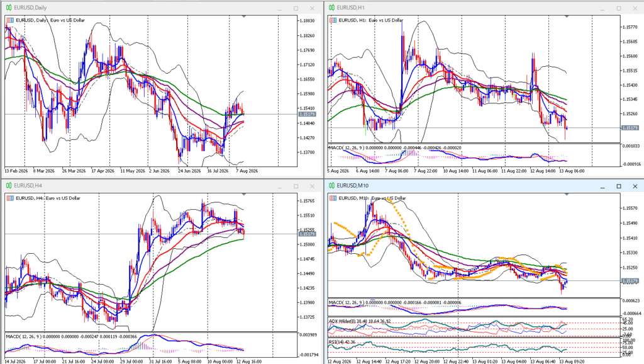Click the MACD(12,26,9) label in H4 chart

point(23,336)
